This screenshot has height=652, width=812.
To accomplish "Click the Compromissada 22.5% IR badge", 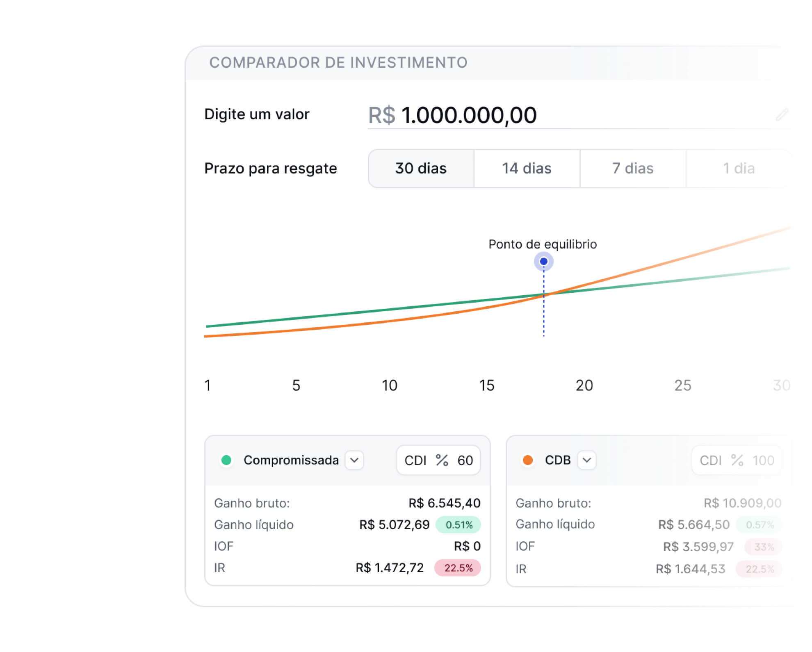I will point(458,568).
